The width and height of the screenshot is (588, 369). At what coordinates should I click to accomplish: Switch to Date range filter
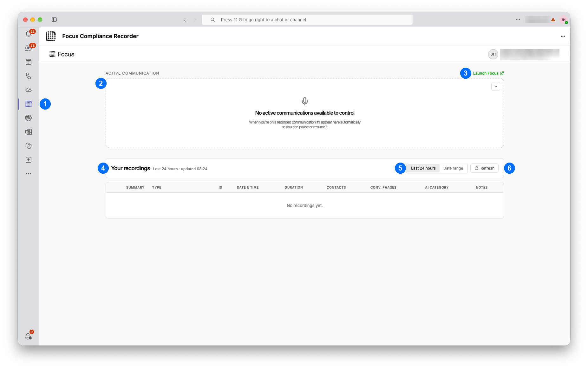[453, 168]
